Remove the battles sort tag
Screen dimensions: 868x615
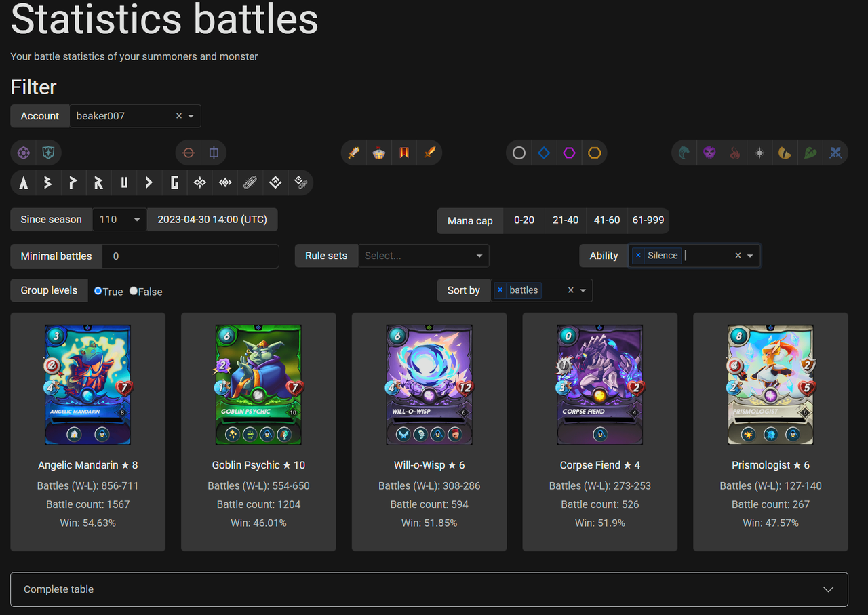[500, 290]
